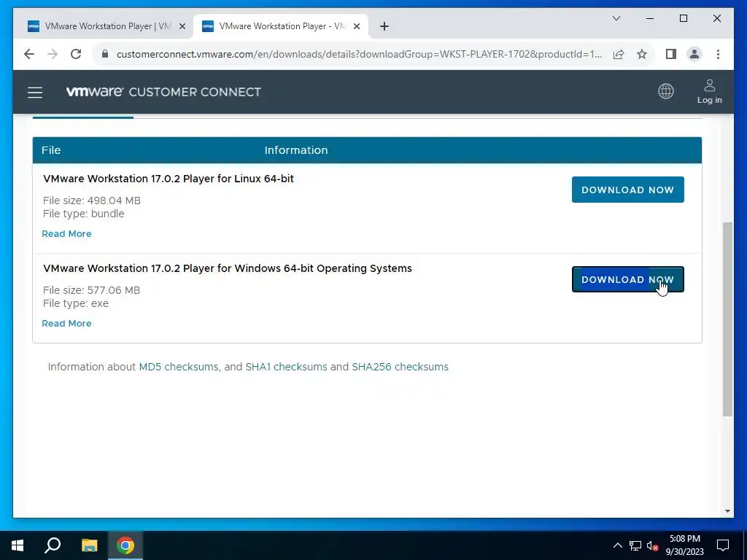Click the Windows Start button
The width and height of the screenshot is (747, 560).
[x=18, y=545]
